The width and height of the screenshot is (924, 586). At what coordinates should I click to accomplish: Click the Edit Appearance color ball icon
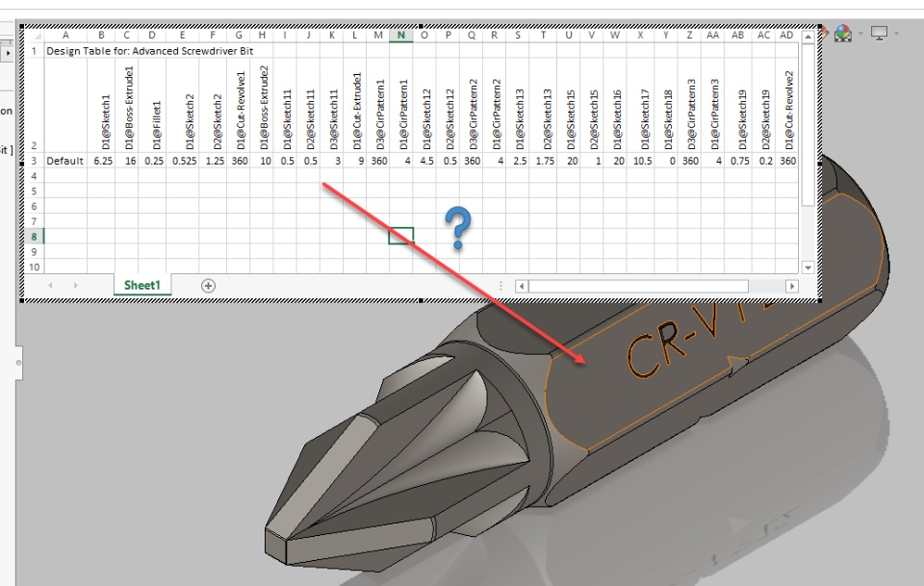[x=843, y=33]
